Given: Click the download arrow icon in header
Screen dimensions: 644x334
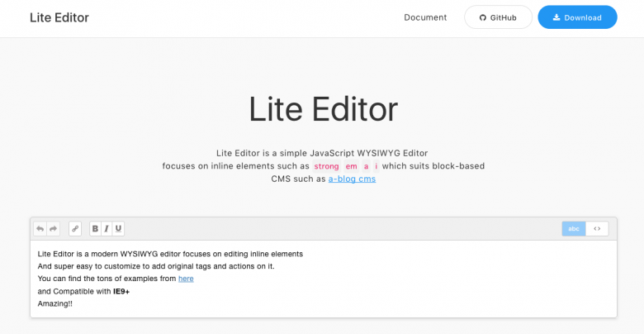Looking at the screenshot, I should (x=556, y=17).
